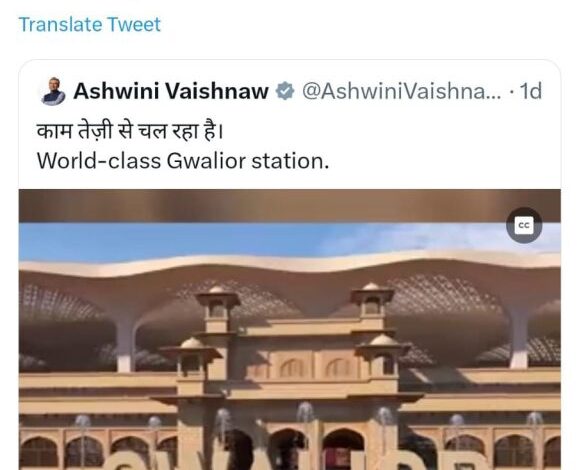
Task: Click the @AshwiniVaishna... handle
Action: (402, 91)
